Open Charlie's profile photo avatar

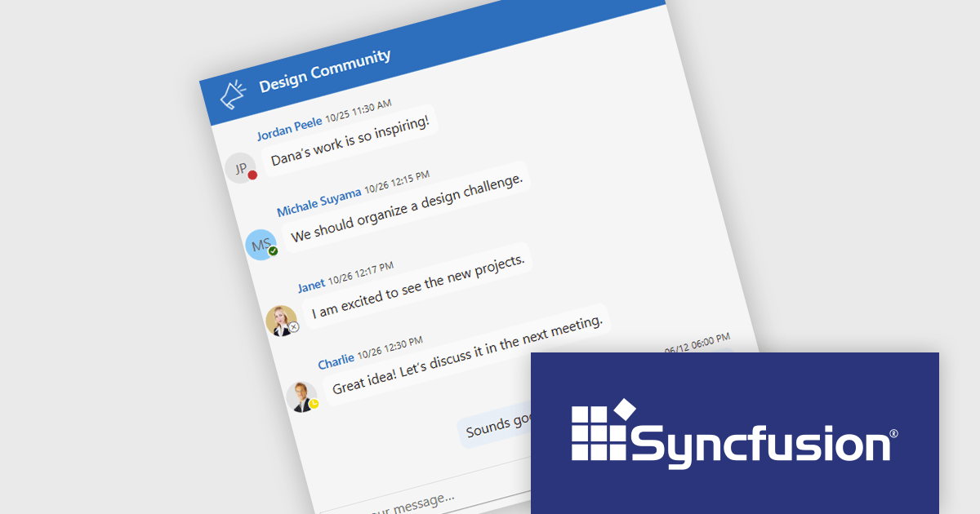pyautogui.click(x=302, y=397)
